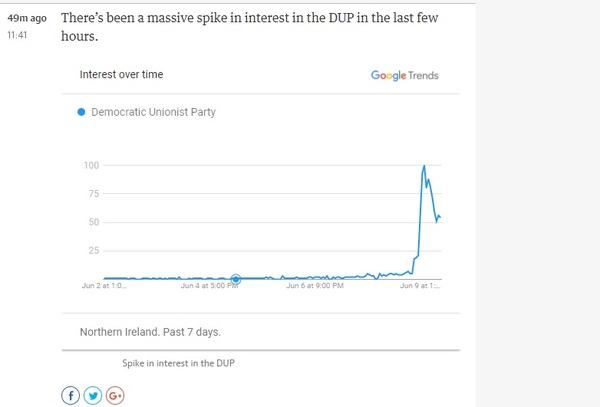Click the 'Jun 4 at 5:00 PM' axis label

pyautogui.click(x=209, y=286)
